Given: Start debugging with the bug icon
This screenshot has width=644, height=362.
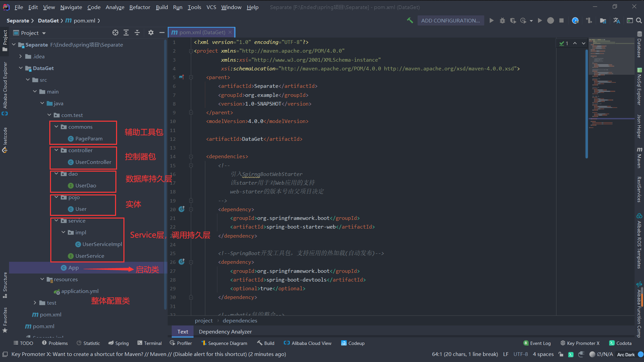Looking at the screenshot, I should click(x=502, y=20).
